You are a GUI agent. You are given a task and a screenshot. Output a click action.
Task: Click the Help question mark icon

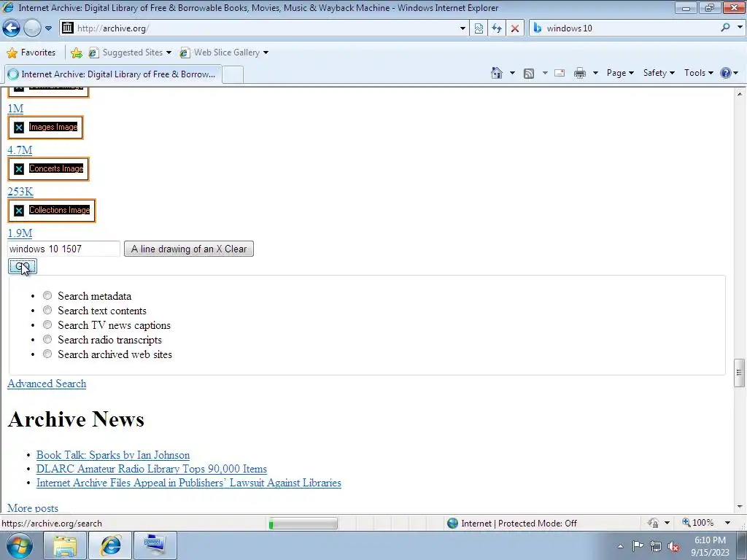(726, 73)
